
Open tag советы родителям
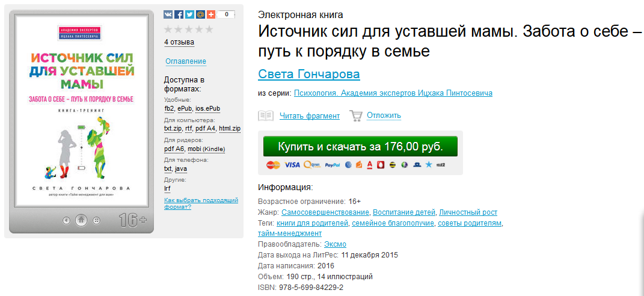[x=470, y=223]
